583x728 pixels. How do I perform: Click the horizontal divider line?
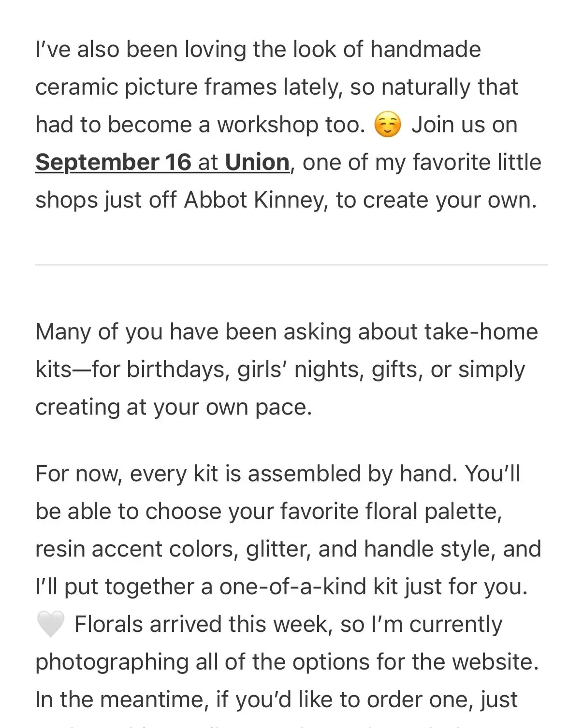[291, 265]
